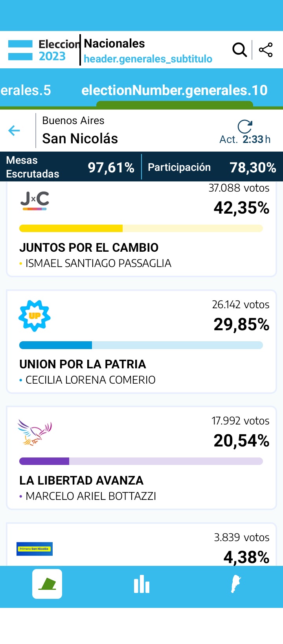Tap the Primero San Nicolás party logo
283x644 pixels.
point(35,549)
